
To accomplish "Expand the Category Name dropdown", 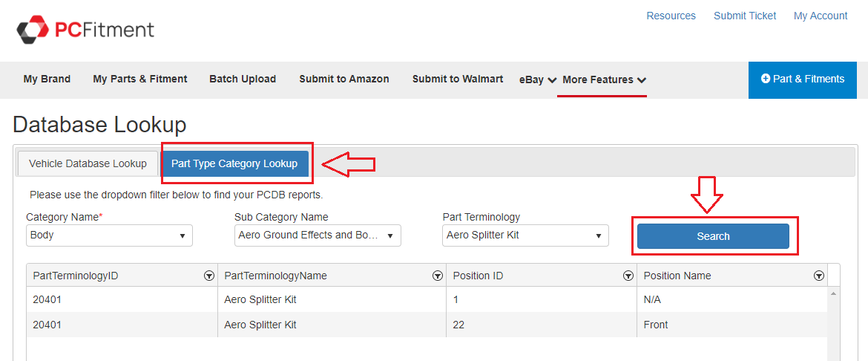I will click(109, 235).
